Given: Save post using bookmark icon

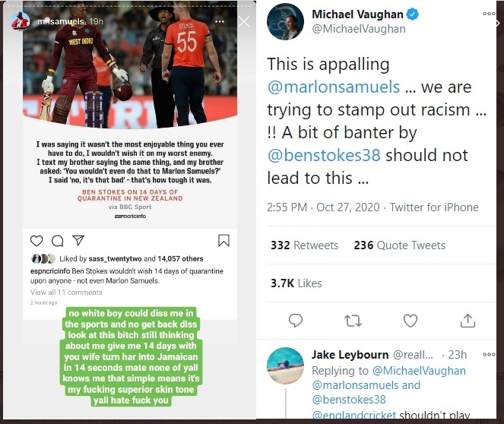Looking at the screenshot, I should click(x=223, y=240).
